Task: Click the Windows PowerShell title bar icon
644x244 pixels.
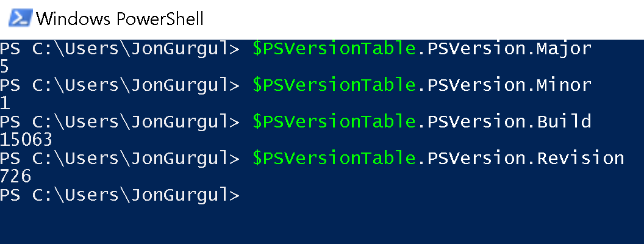Action: [x=21, y=18]
